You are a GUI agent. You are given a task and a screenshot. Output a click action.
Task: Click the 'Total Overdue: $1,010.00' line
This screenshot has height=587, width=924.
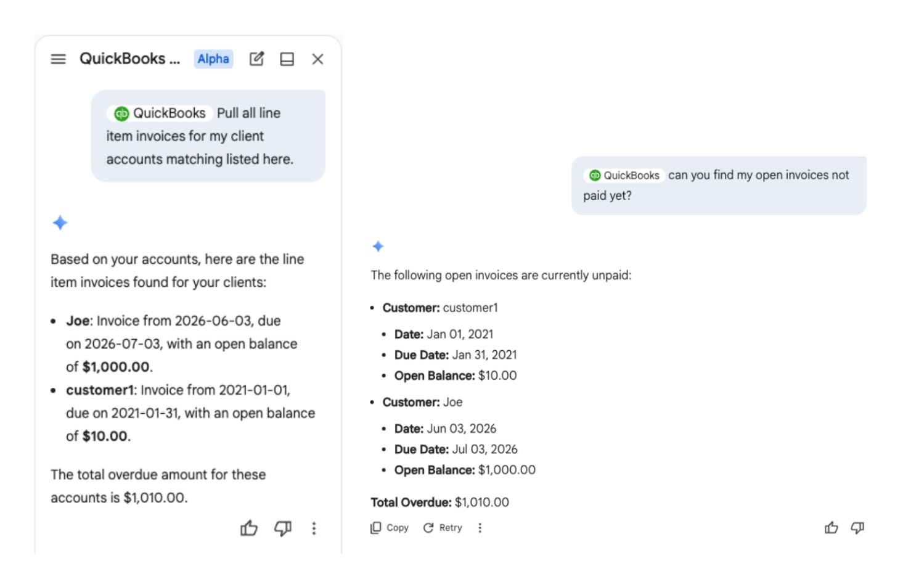click(440, 503)
